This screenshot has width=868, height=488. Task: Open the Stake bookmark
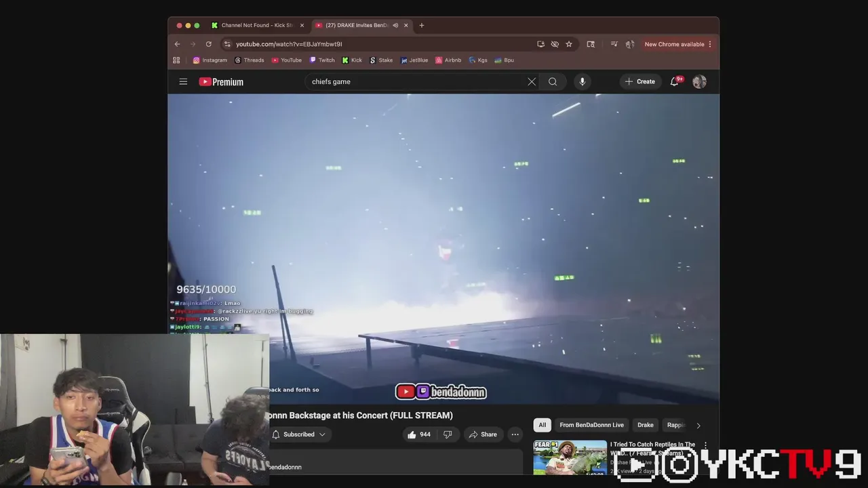[381, 60]
